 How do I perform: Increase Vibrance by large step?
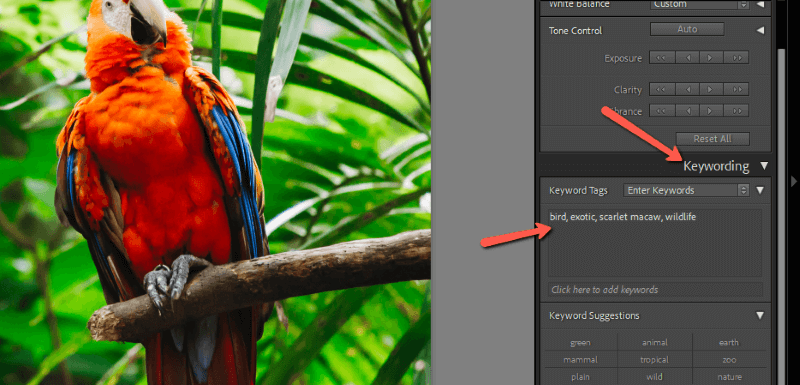(x=736, y=111)
